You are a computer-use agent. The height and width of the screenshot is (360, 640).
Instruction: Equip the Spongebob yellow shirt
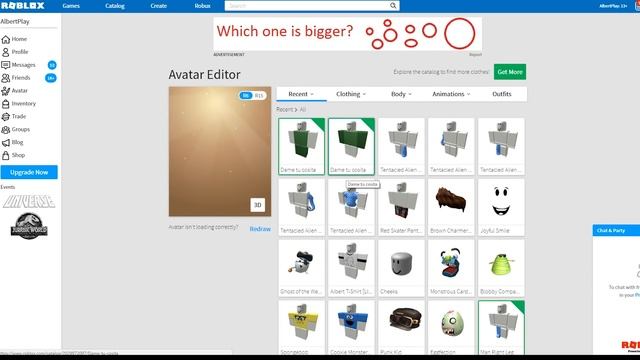click(x=302, y=327)
